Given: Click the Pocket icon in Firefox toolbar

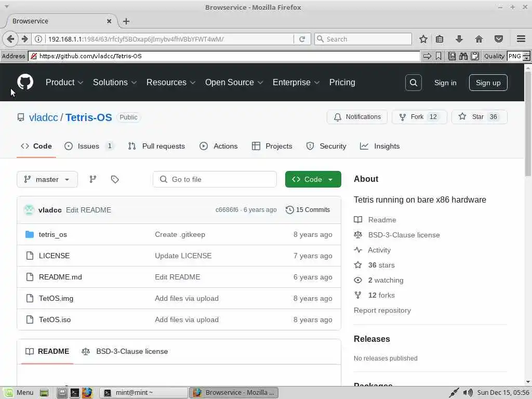Looking at the screenshot, I should click(498, 39).
